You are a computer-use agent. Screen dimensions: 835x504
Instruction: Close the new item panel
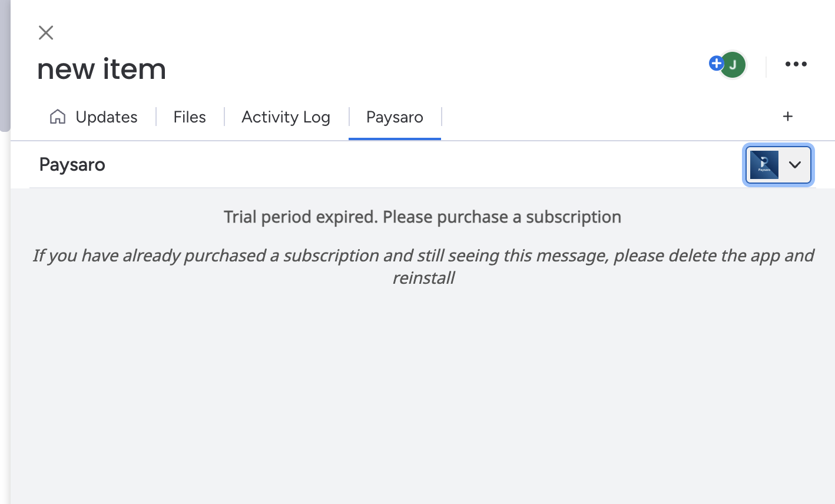coord(46,32)
